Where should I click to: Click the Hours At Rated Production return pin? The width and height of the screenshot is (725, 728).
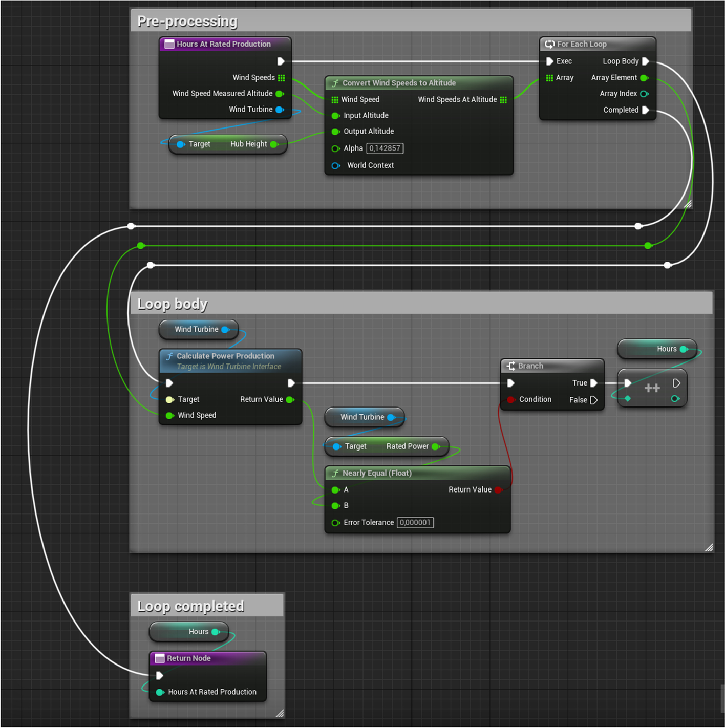(x=160, y=692)
